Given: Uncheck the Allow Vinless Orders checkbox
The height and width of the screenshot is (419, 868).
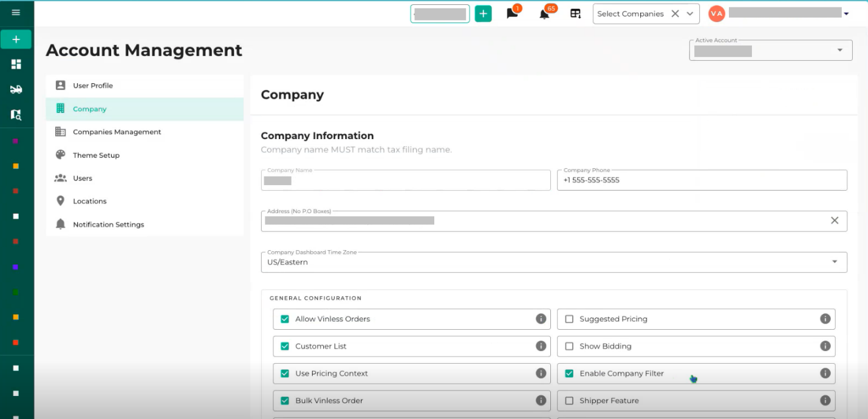Looking at the screenshot, I should click(x=285, y=319).
